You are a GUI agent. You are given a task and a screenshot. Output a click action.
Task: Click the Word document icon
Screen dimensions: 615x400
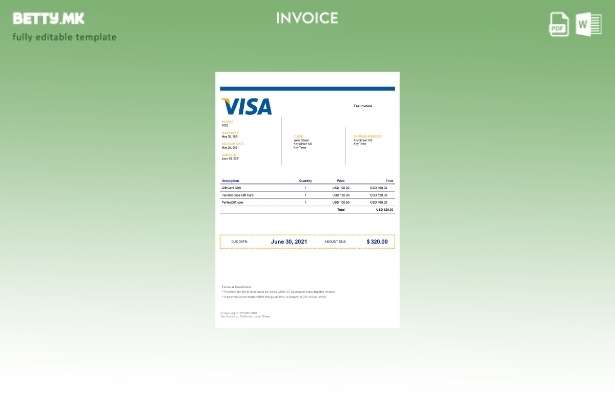(x=588, y=24)
